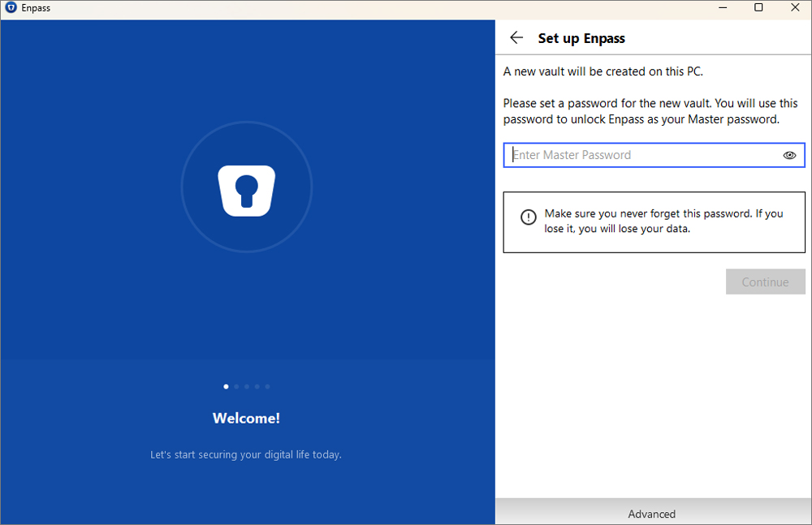This screenshot has width=812, height=525.
Task: Click the Enpass app icon in the title bar
Action: tap(11, 8)
